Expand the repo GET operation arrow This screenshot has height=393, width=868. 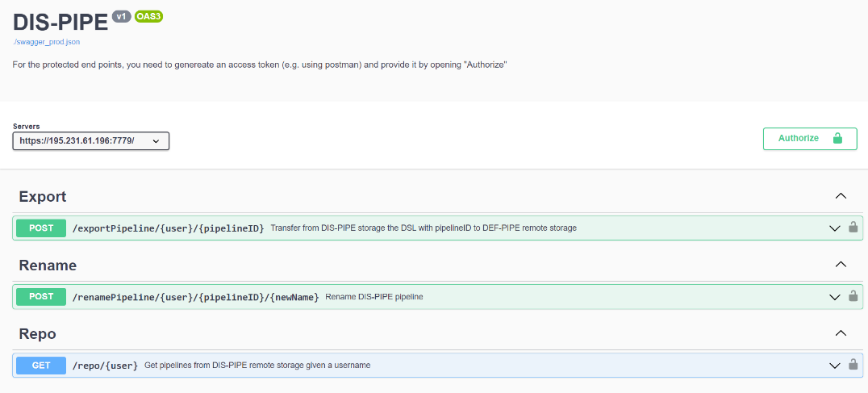[835, 366]
